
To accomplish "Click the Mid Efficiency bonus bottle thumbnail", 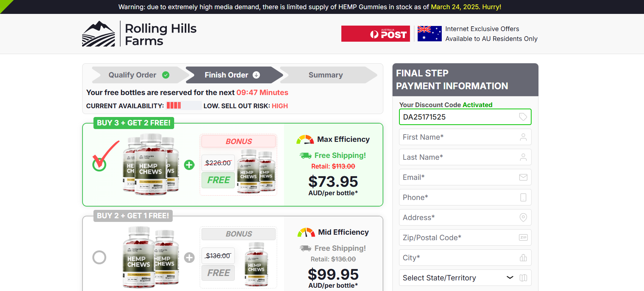I will tap(256, 264).
